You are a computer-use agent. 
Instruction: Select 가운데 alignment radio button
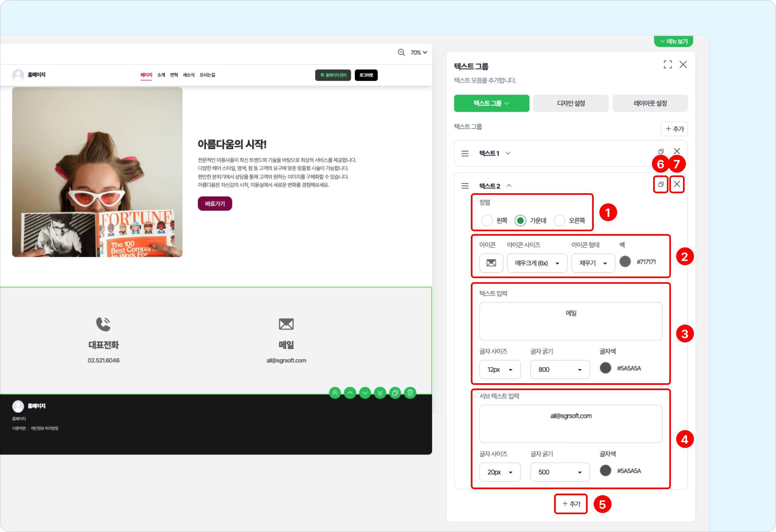(520, 221)
